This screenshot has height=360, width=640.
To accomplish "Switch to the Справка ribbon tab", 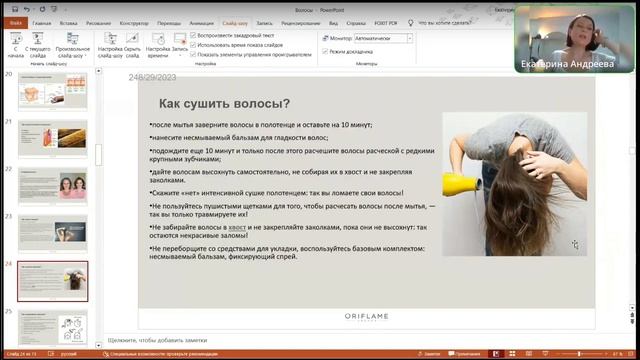I will point(356,23).
